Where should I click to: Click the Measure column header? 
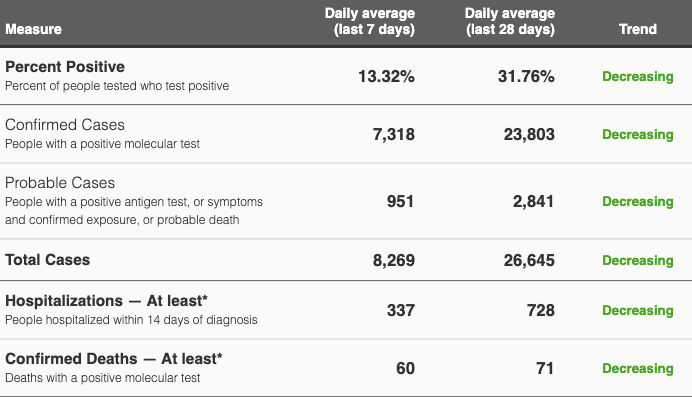tap(34, 29)
